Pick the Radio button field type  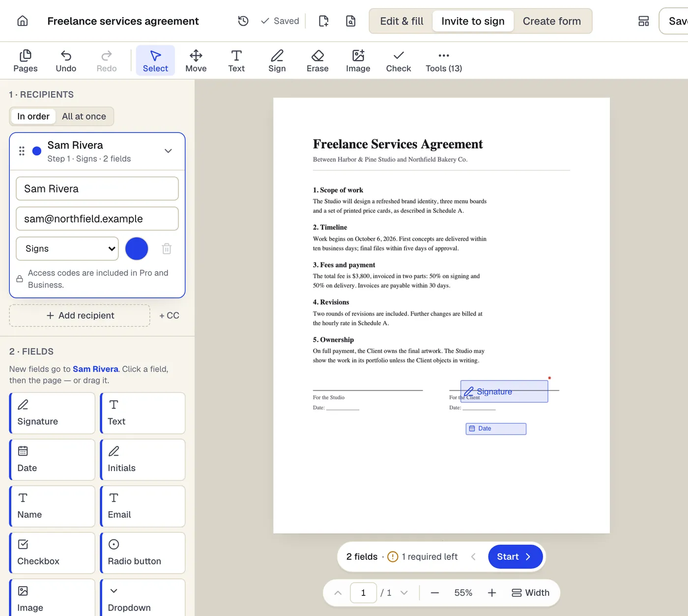(x=143, y=553)
